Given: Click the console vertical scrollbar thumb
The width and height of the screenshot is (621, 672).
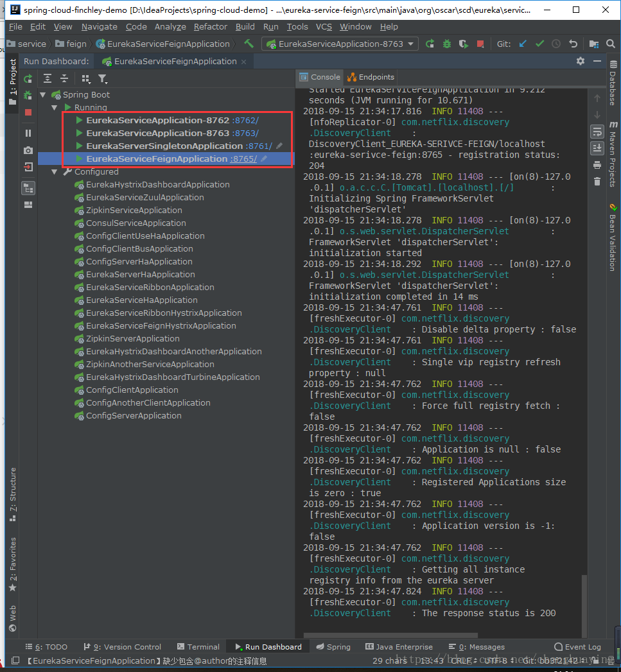Looking at the screenshot, I should [x=584, y=606].
